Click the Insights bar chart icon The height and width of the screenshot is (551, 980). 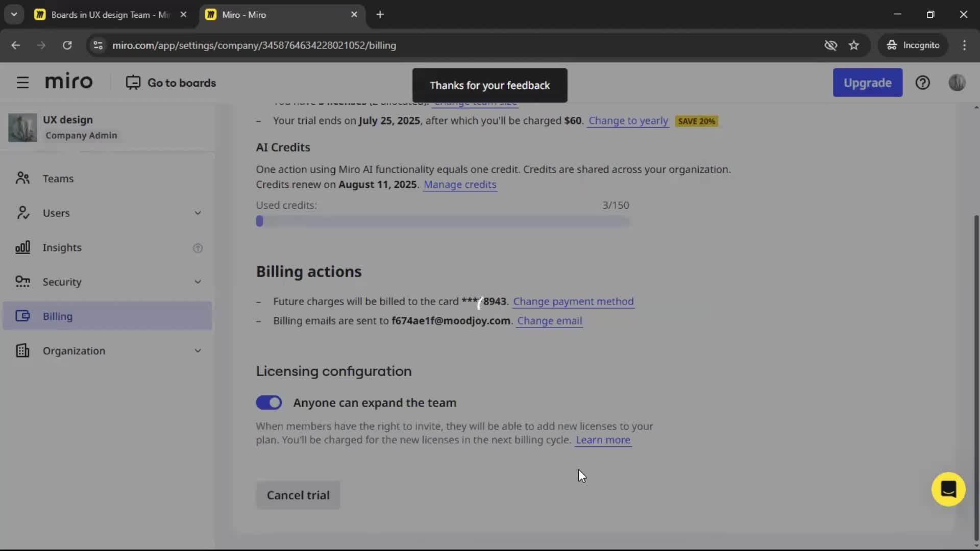pos(22,247)
